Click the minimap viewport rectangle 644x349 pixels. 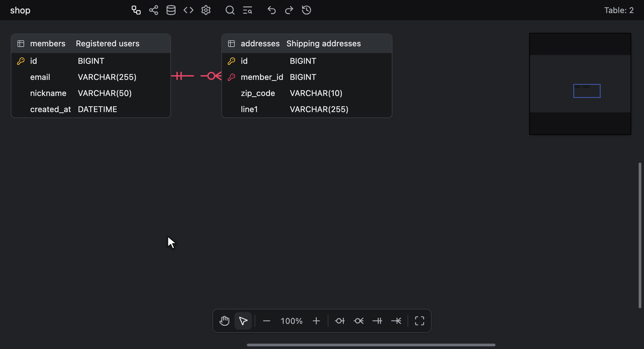pos(587,91)
